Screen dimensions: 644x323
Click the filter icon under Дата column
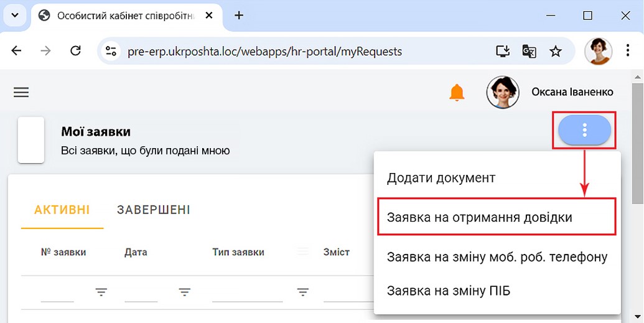(184, 292)
